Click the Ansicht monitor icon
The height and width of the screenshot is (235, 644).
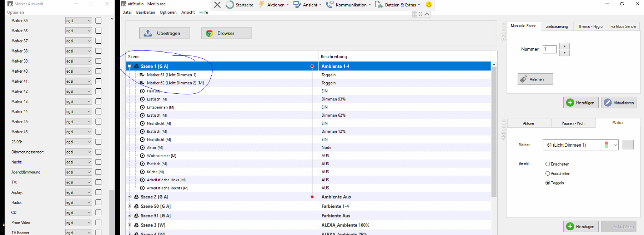click(x=297, y=5)
